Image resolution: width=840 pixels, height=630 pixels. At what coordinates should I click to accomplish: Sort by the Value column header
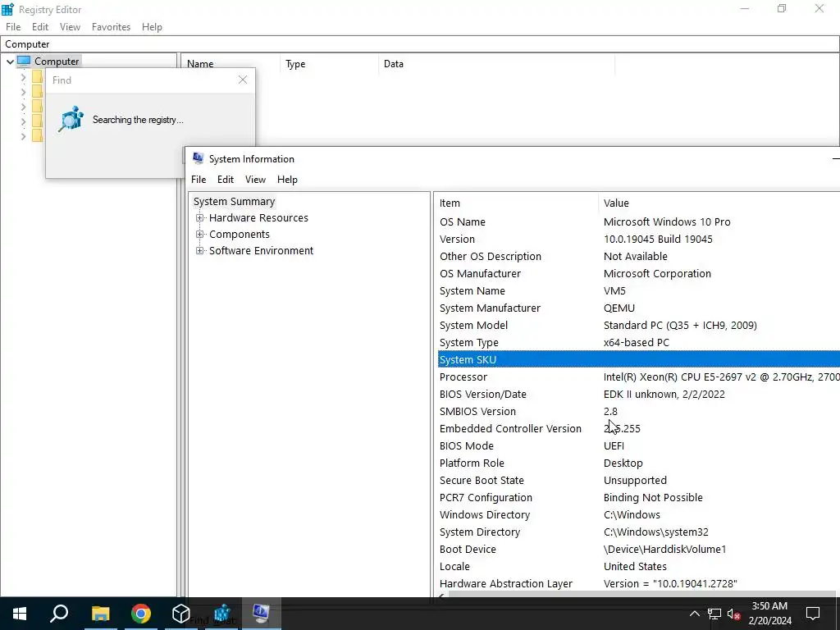[719, 203]
